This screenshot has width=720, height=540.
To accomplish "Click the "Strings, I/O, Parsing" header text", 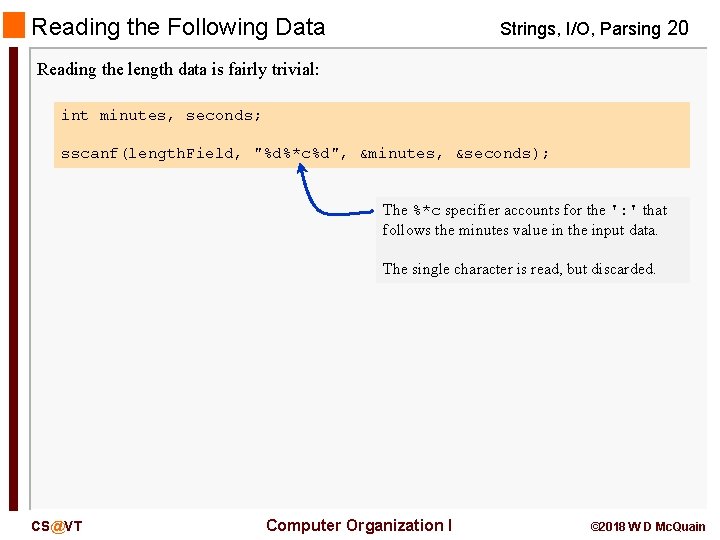I will 580,29.
